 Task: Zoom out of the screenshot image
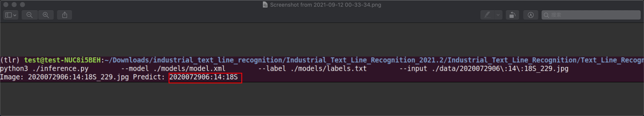pos(30,15)
